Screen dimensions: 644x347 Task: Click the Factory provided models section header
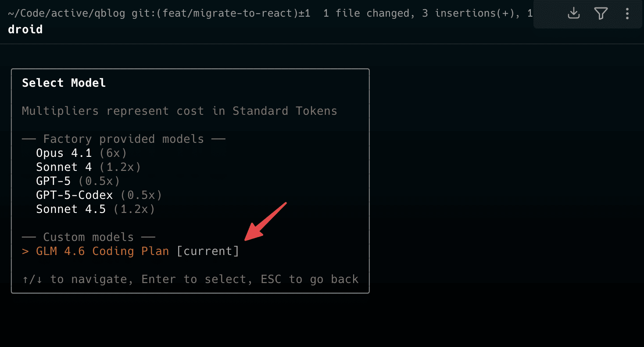click(x=123, y=139)
